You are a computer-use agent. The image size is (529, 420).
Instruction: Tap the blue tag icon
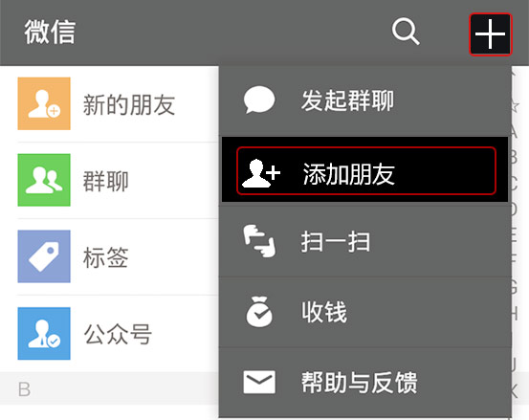(44, 256)
